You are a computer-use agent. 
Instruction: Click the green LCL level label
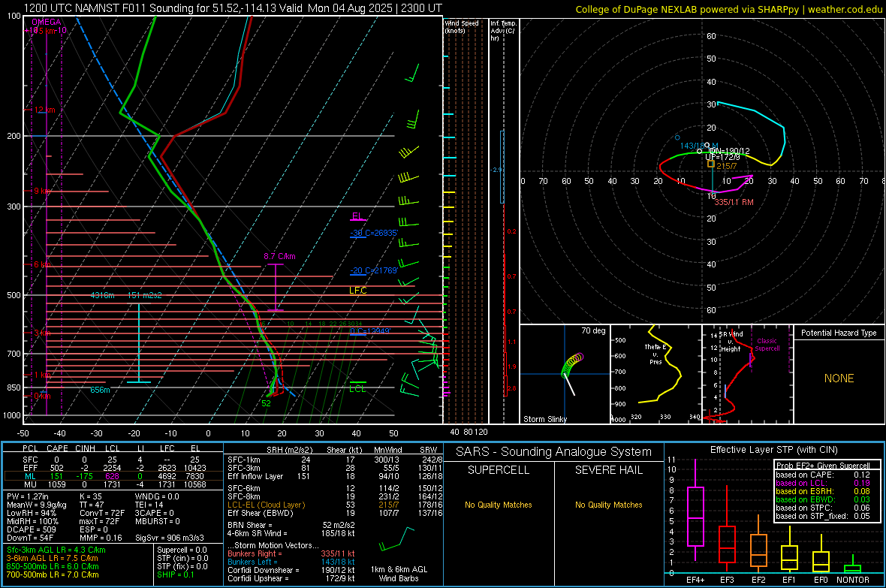pos(357,388)
